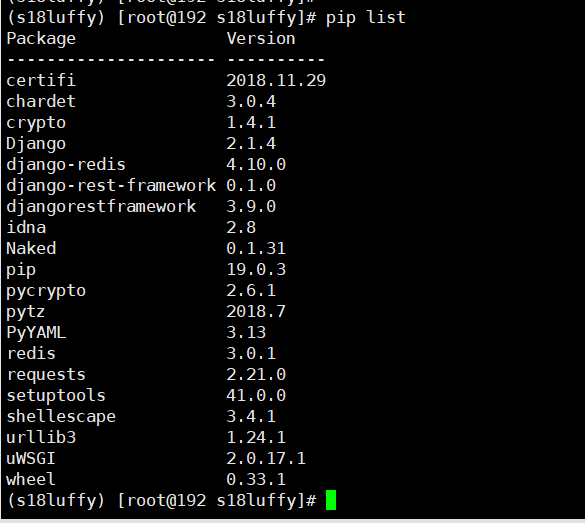585x523 pixels.
Task: Click redis version '3.0.1'
Action: coord(251,353)
